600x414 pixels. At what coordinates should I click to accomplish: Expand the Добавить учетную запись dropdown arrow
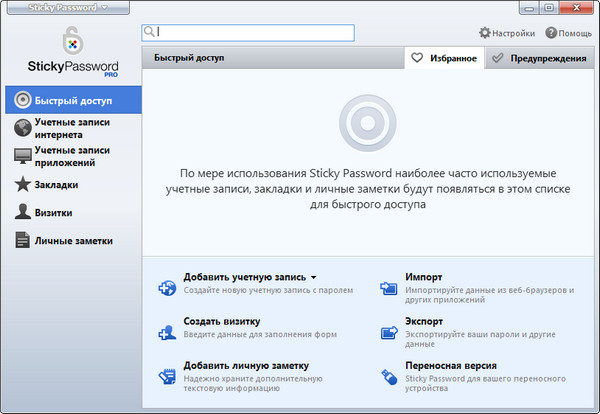pyautogui.click(x=314, y=277)
